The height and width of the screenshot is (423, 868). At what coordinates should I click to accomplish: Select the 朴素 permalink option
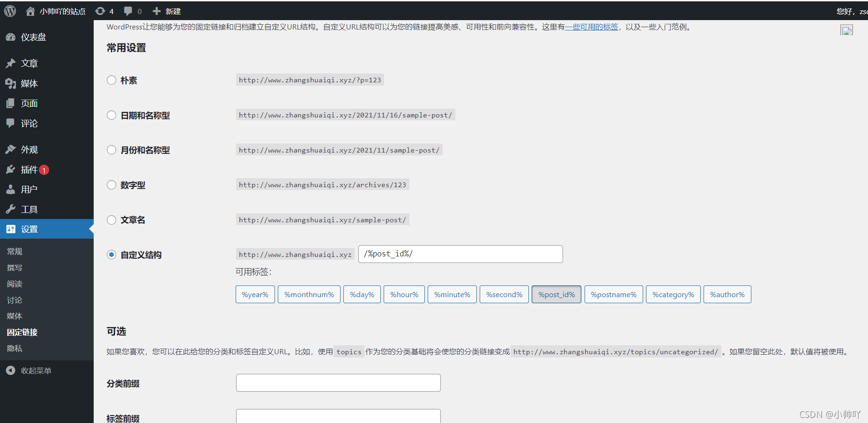pyautogui.click(x=111, y=80)
